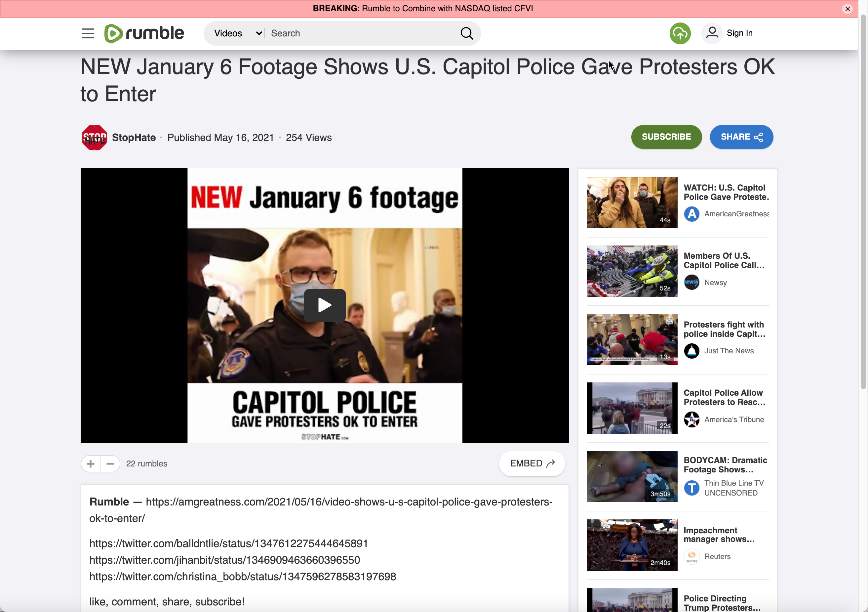Click the user profile avatar icon
Viewport: 868px width, 612px height.
click(x=712, y=33)
